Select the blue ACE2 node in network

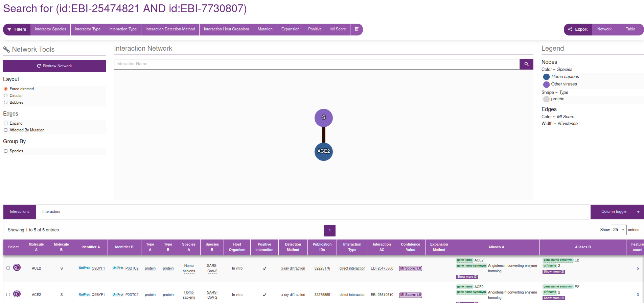coord(323,151)
